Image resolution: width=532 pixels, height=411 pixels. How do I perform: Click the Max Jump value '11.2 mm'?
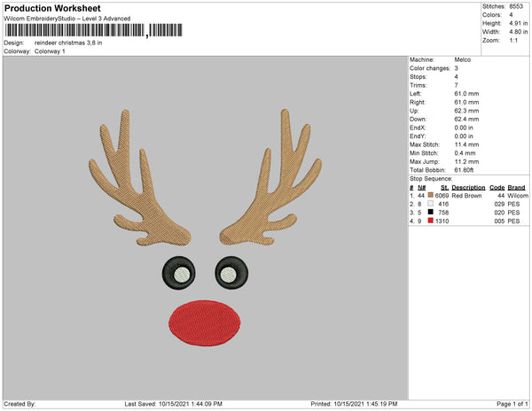(466, 161)
